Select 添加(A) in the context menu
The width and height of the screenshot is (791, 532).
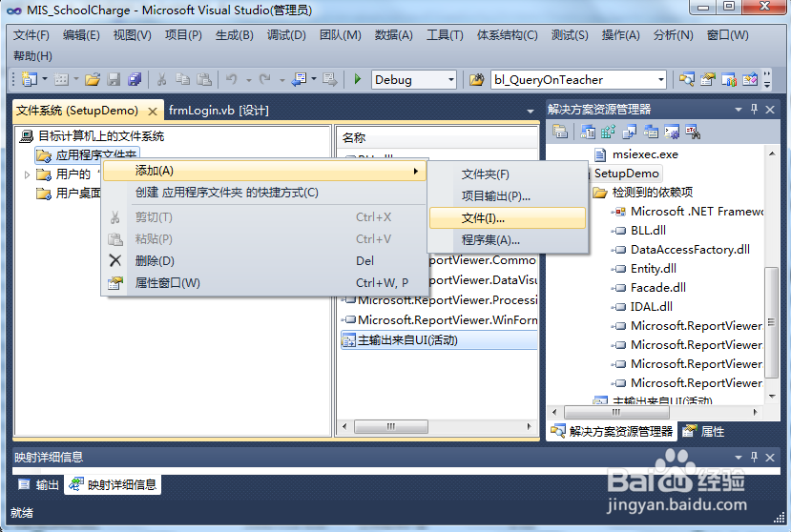(x=264, y=171)
